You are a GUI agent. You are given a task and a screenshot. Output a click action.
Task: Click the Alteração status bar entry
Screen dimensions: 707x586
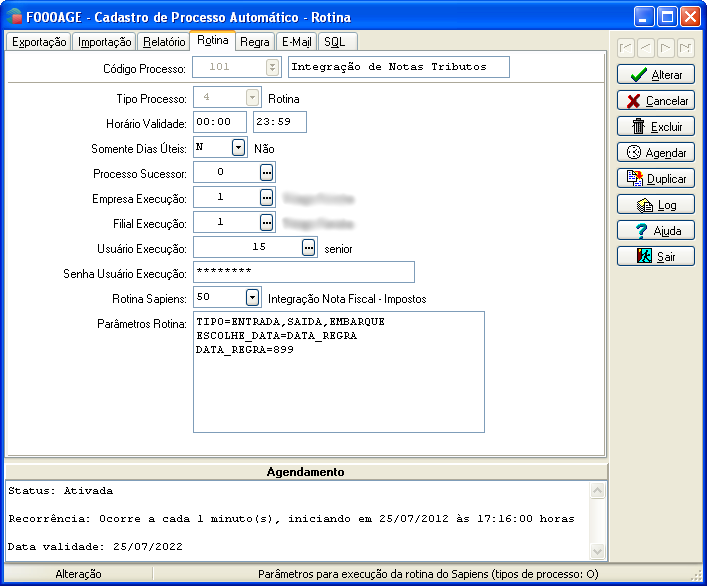click(x=78, y=574)
